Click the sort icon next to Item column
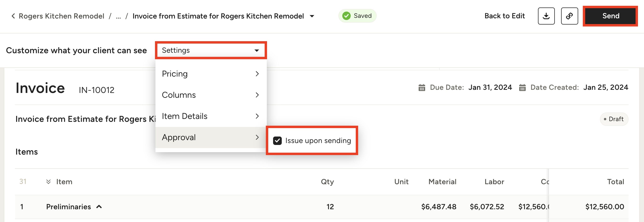 (x=48, y=182)
